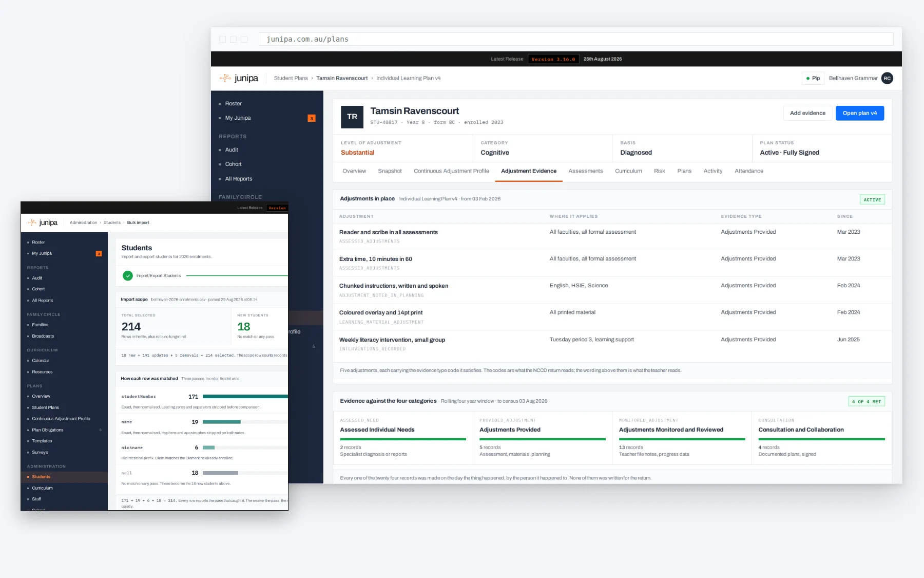
Task: Open Broadcasts in the Bulk import sidebar
Action: [x=43, y=336]
